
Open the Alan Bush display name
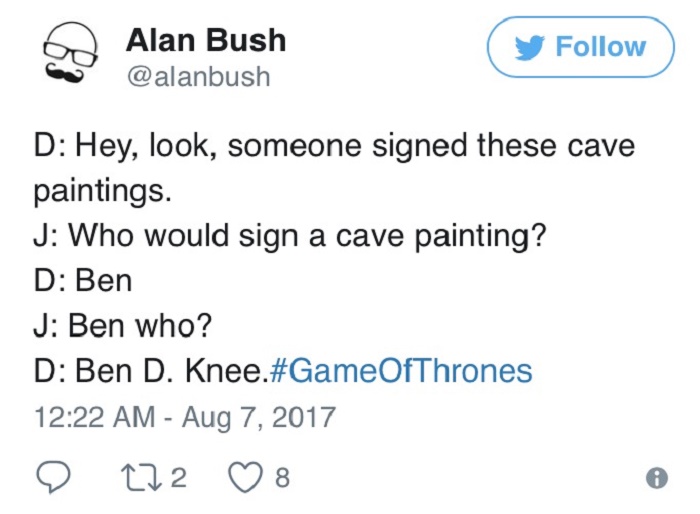pos(206,40)
